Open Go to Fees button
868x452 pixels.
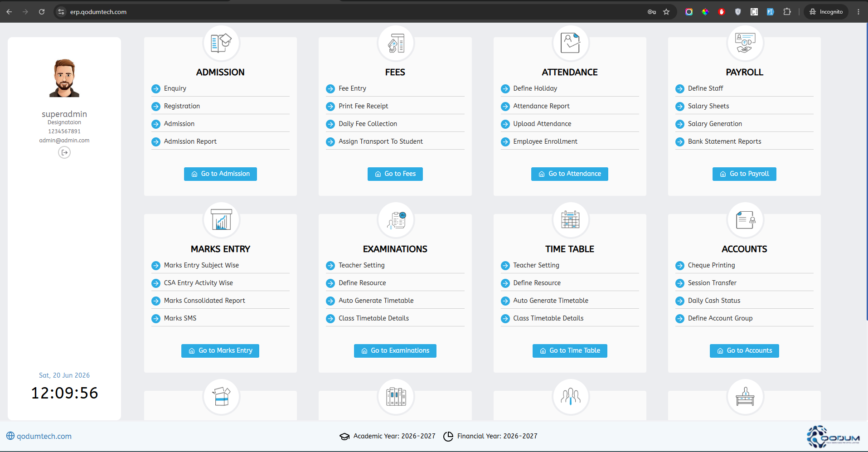395,174
